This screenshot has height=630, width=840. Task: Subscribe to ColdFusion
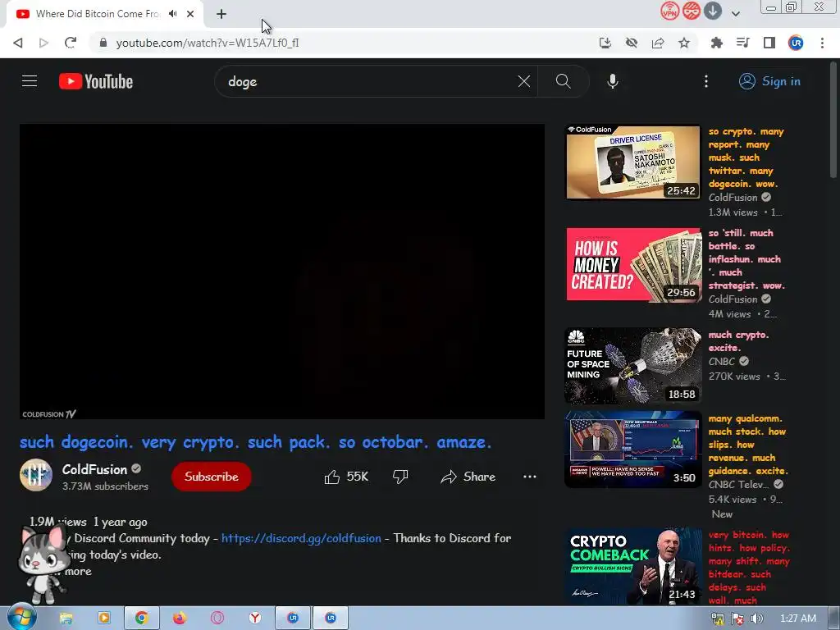click(212, 477)
